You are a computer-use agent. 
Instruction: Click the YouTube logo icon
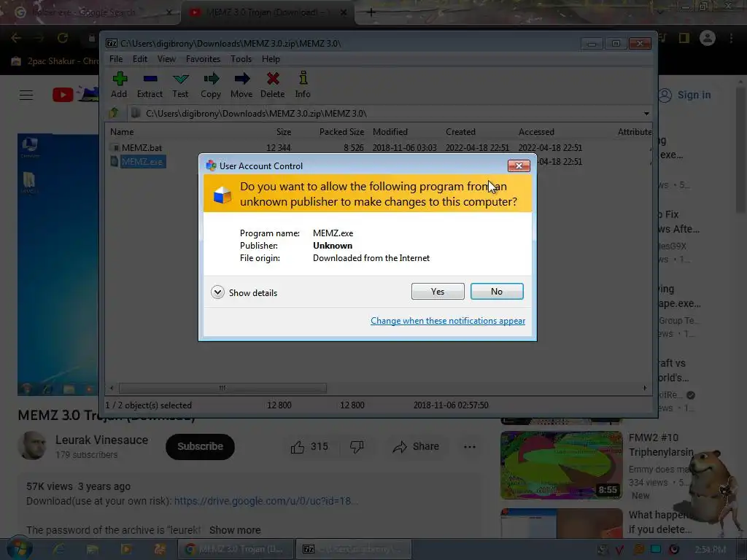click(63, 95)
